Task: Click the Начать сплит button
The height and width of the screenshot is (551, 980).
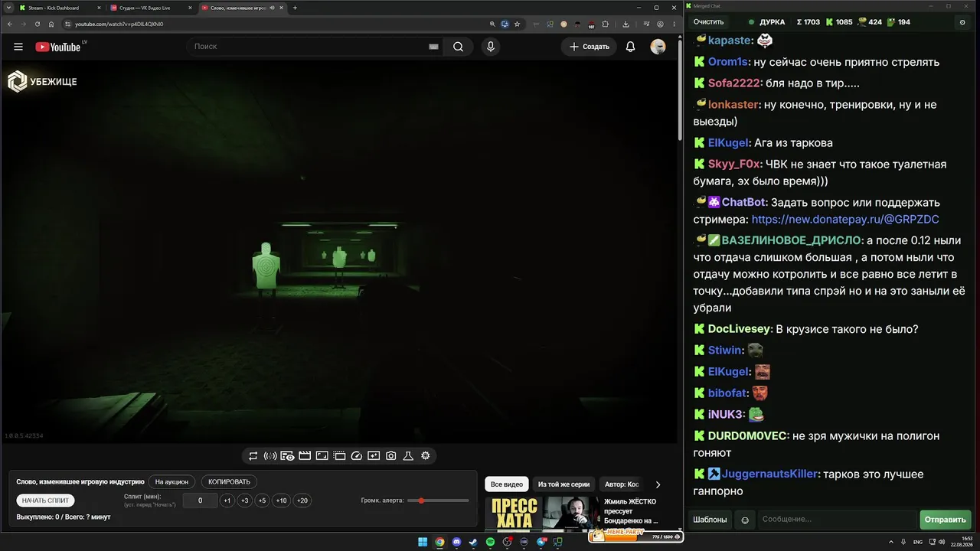Action: 45,500
